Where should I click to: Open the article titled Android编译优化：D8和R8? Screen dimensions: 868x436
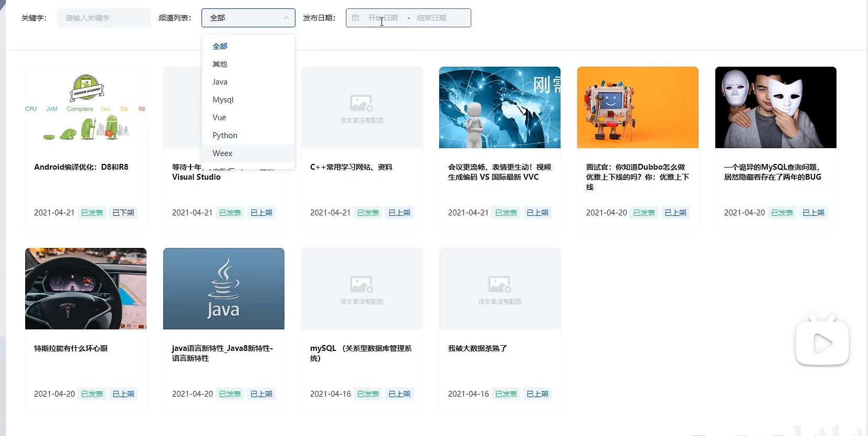coord(81,167)
